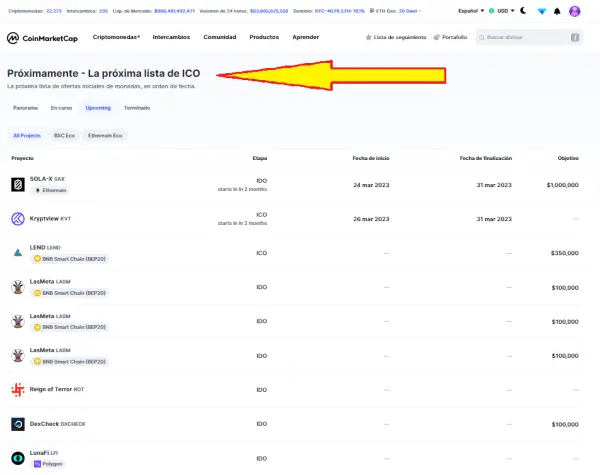Switch to the Terminado tab
The height and width of the screenshot is (475, 600).
click(x=137, y=108)
